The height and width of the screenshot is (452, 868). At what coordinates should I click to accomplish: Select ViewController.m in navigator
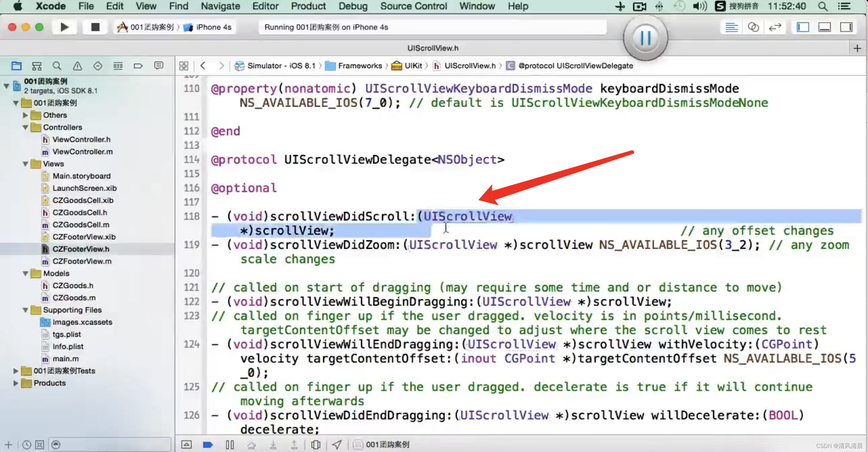pyautogui.click(x=82, y=151)
